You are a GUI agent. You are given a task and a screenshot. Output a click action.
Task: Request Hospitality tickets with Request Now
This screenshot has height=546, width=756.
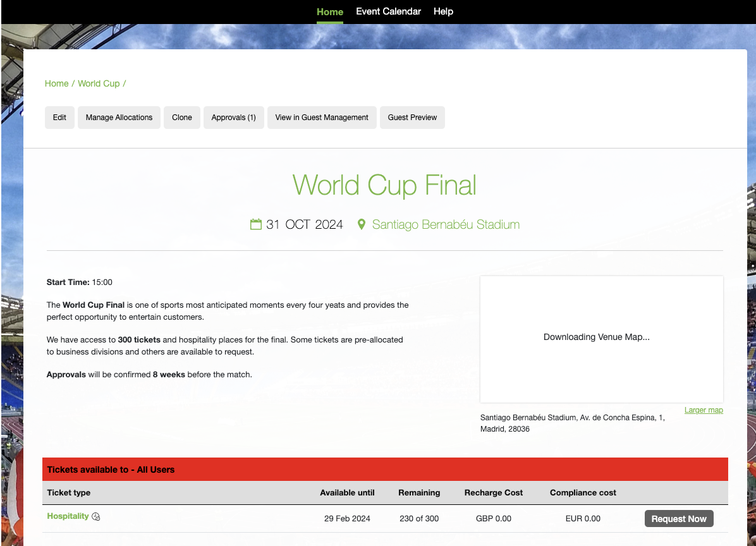tap(679, 519)
